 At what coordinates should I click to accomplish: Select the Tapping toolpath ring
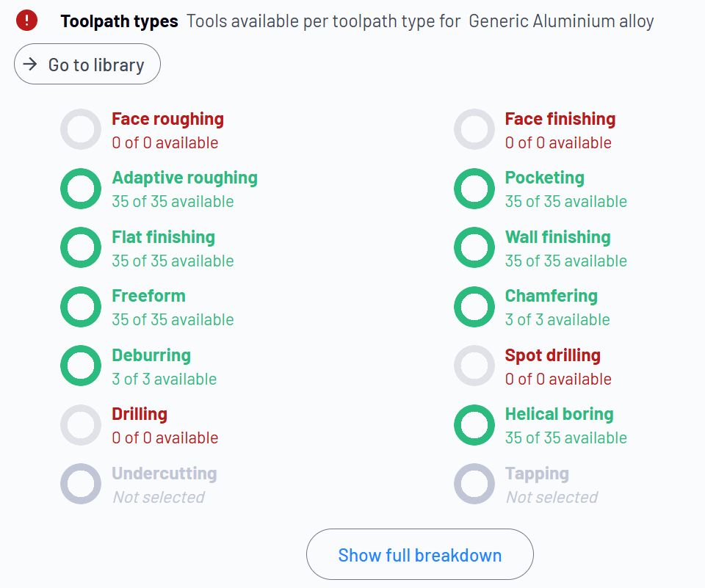point(474,484)
